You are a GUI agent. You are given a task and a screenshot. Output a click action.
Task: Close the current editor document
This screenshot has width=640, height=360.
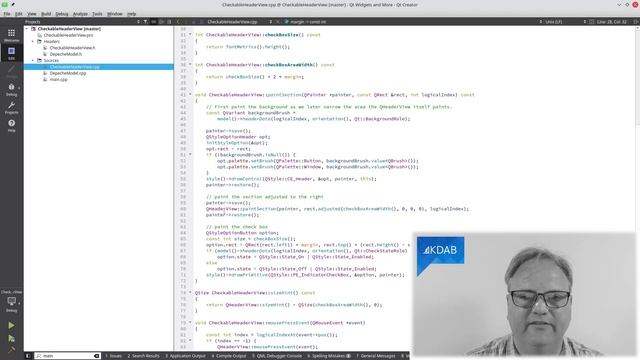278,22
